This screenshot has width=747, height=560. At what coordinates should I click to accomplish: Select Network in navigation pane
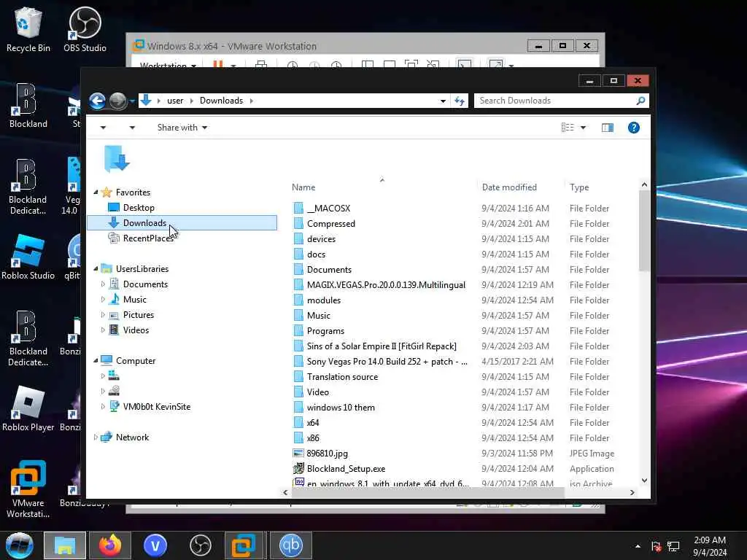click(133, 437)
